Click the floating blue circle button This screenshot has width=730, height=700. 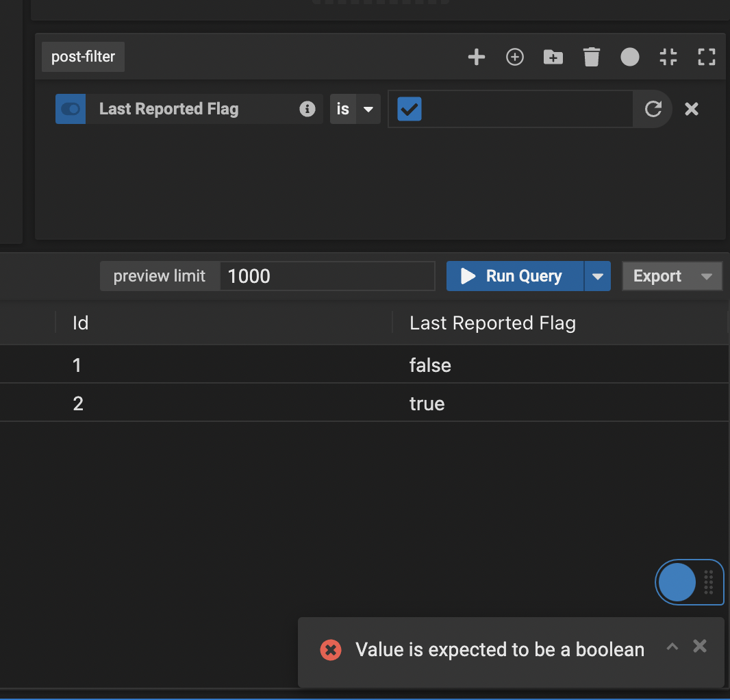point(677,582)
